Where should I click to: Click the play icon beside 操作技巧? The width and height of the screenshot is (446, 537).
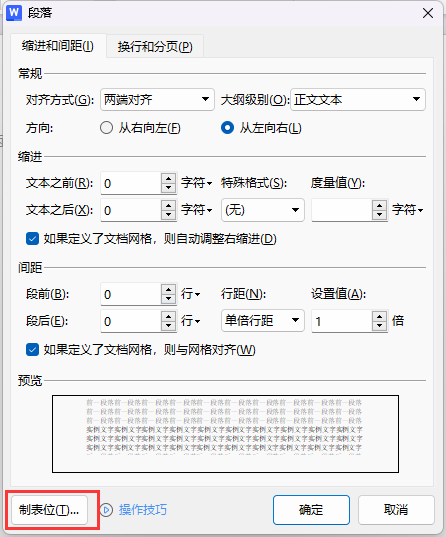(x=106, y=510)
